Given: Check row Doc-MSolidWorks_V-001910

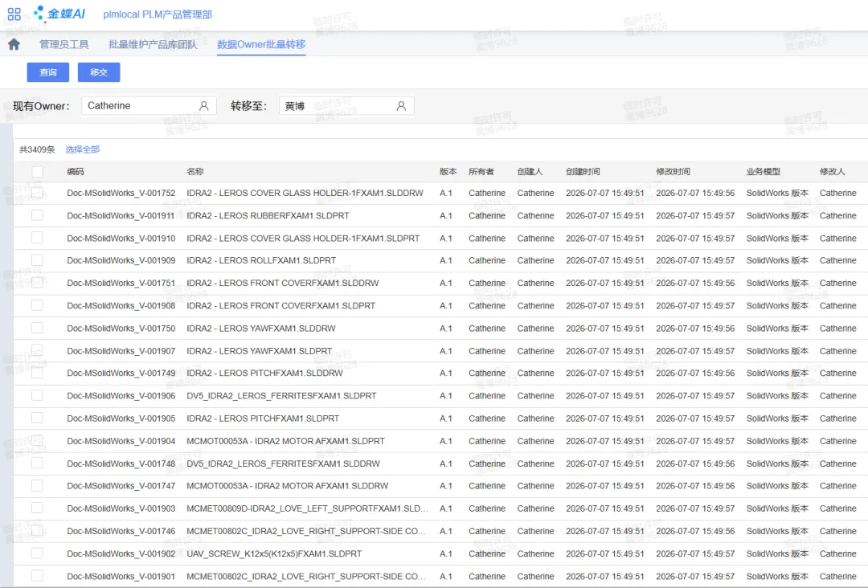Looking at the screenshot, I should click(x=37, y=238).
